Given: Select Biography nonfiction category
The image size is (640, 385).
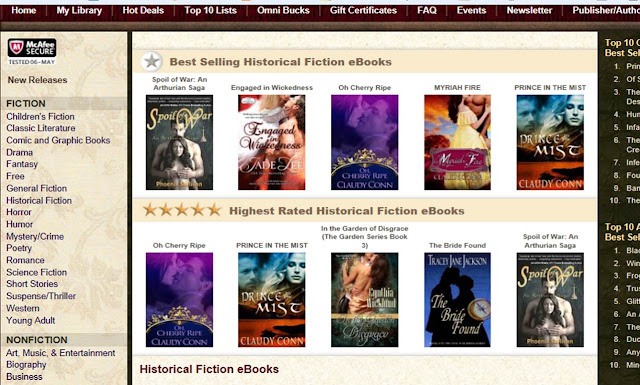Looking at the screenshot, I should point(26,365).
